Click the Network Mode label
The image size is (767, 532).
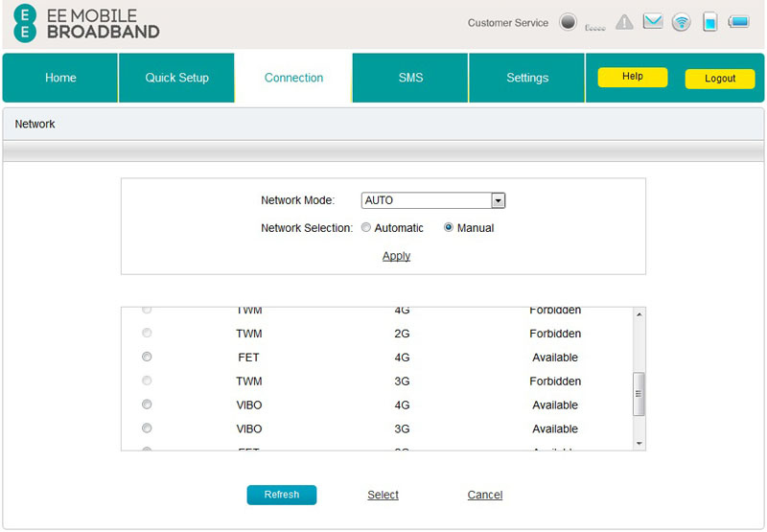pos(297,200)
